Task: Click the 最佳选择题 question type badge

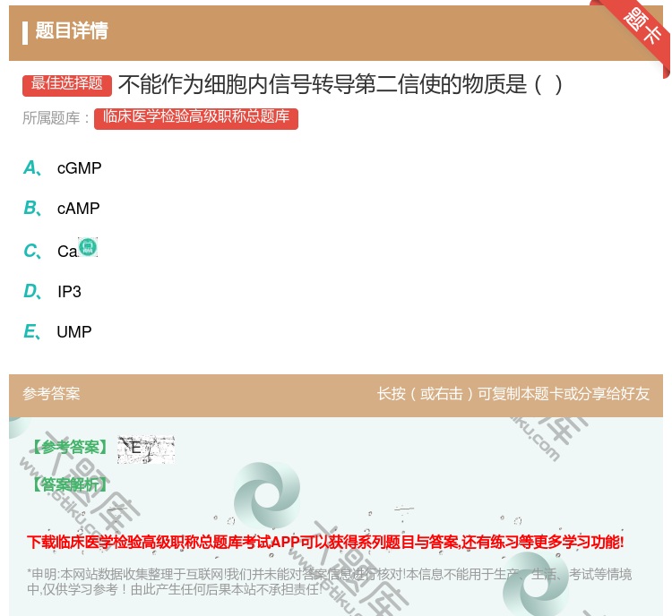Action: point(67,85)
